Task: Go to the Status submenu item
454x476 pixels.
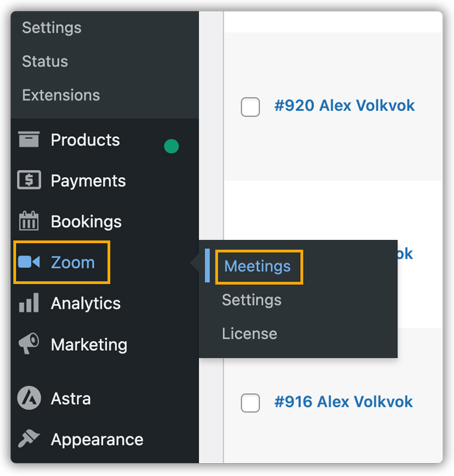Action: click(45, 61)
